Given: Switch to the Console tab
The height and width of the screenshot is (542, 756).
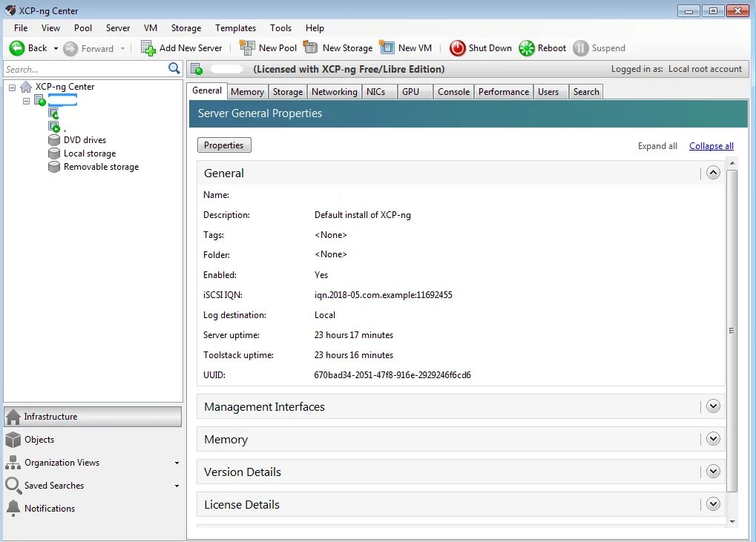Looking at the screenshot, I should coord(453,91).
